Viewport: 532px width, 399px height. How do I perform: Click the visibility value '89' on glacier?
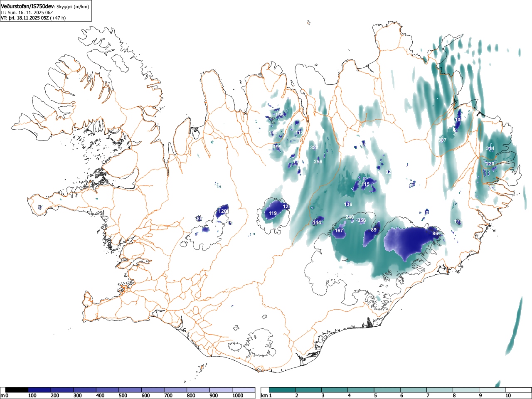[374, 230]
